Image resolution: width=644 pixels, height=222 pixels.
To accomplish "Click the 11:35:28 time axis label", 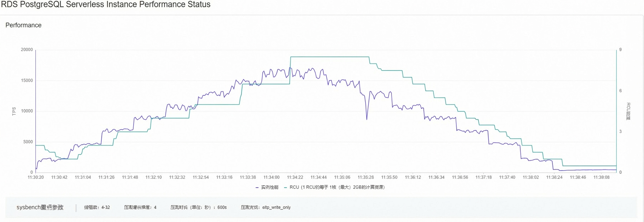I will [366, 177].
